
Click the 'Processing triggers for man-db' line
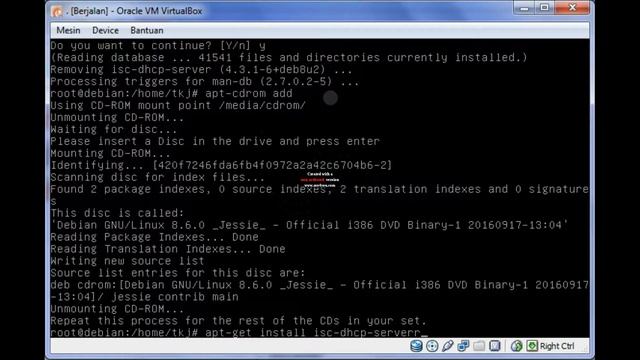[x=204, y=82]
